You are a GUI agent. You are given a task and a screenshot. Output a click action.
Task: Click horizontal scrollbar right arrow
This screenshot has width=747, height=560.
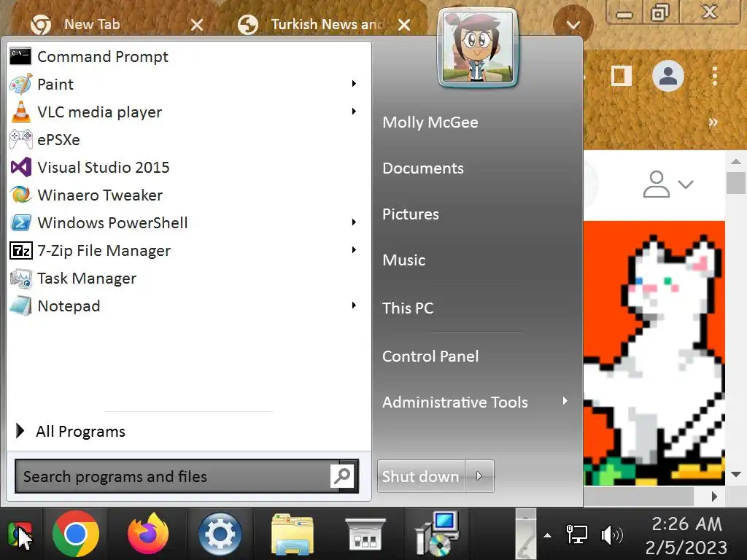[713, 496]
